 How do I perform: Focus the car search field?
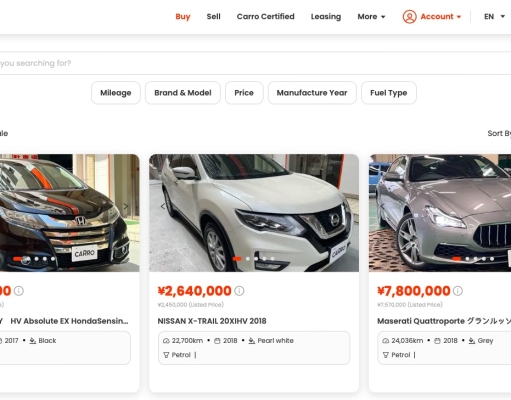coord(255,63)
